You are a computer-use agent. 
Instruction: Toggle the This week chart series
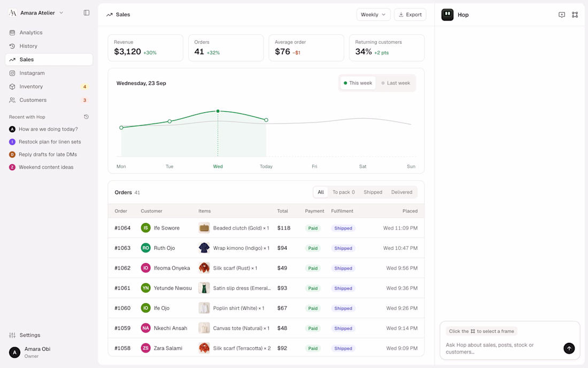[x=358, y=83]
